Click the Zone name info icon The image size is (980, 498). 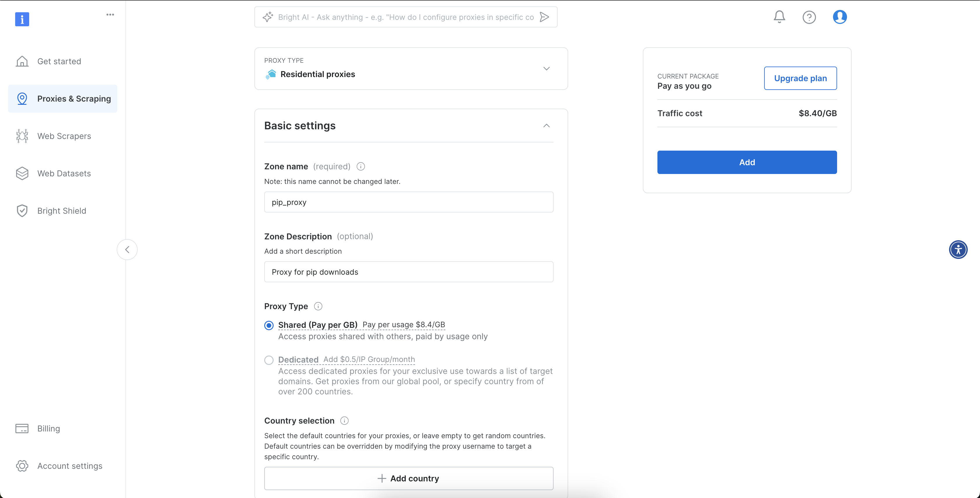(361, 166)
